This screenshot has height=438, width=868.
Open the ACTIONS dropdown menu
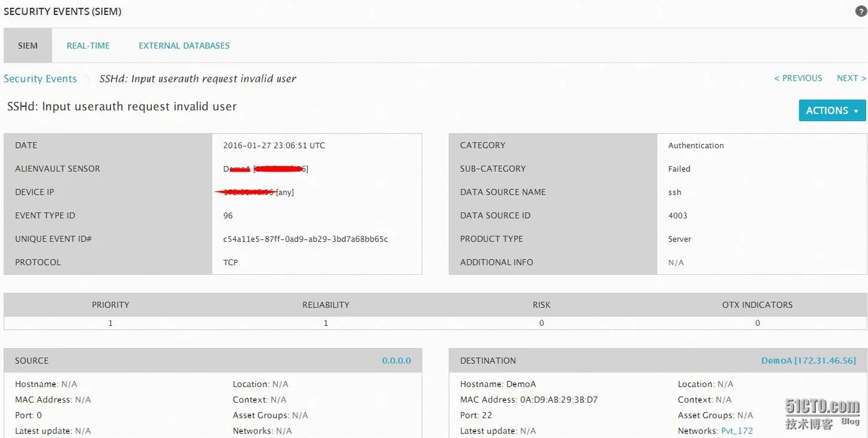point(832,110)
